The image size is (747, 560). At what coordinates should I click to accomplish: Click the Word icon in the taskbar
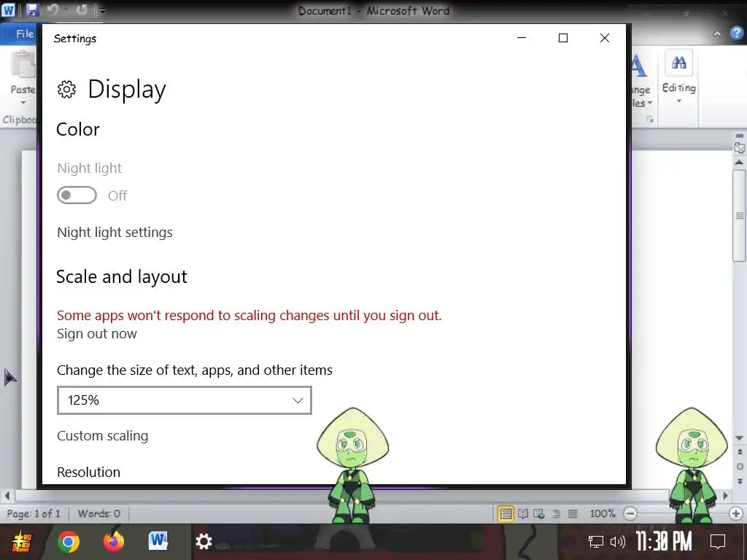(x=158, y=541)
